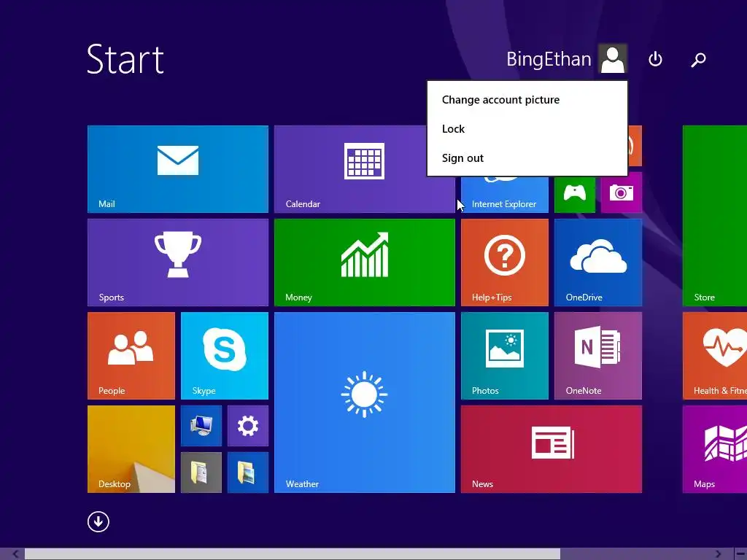Open the Photos tile

505,356
